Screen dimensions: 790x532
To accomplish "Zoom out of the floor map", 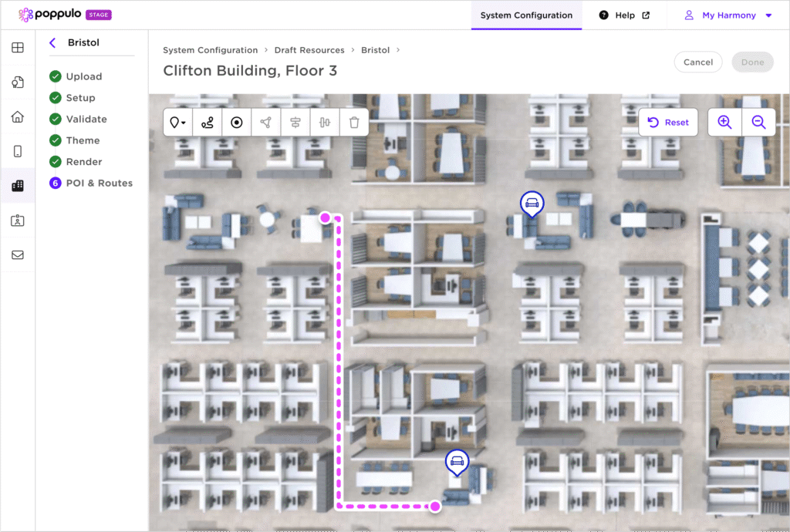I will 758,123.
